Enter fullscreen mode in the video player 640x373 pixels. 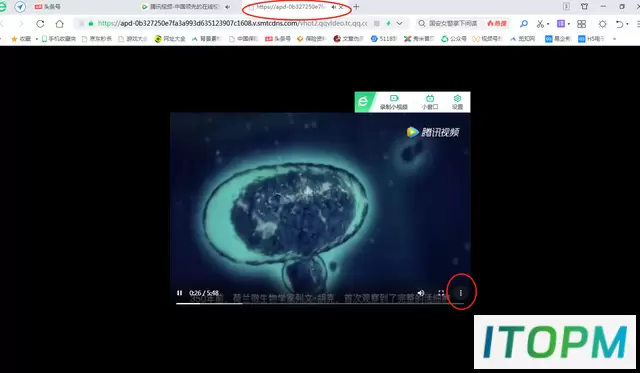(441, 293)
